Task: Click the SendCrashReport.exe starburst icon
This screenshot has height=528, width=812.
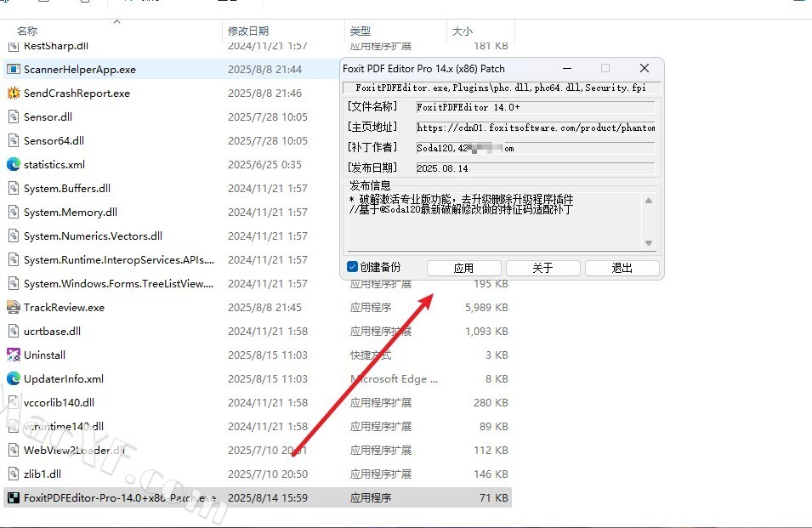Action: point(14,94)
